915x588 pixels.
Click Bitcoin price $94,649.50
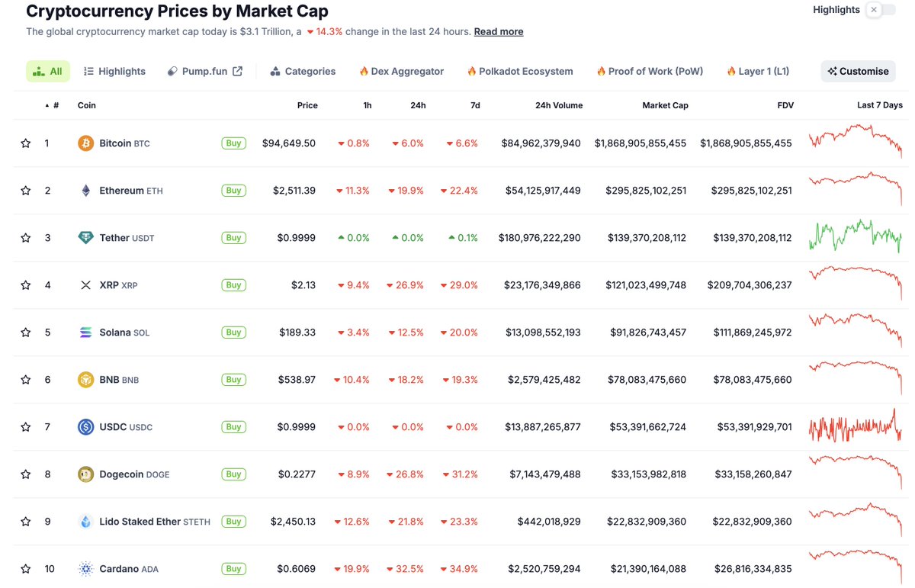coord(289,143)
